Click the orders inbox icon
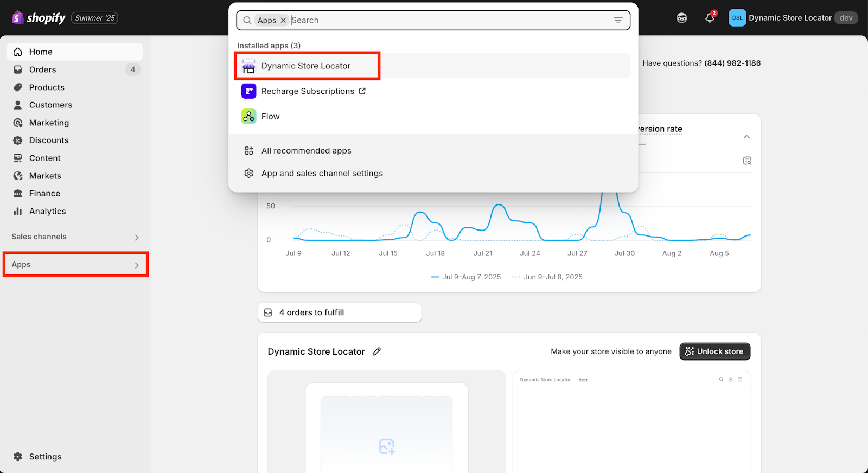This screenshot has width=868, height=473. (x=268, y=312)
